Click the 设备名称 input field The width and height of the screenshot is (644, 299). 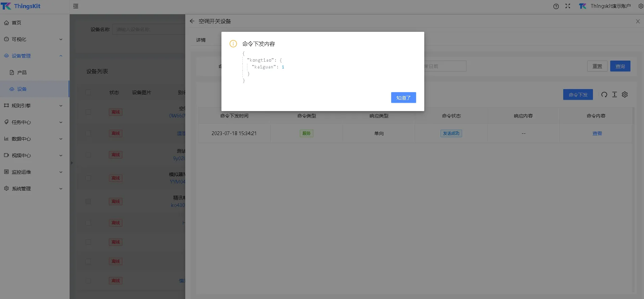coord(149,29)
